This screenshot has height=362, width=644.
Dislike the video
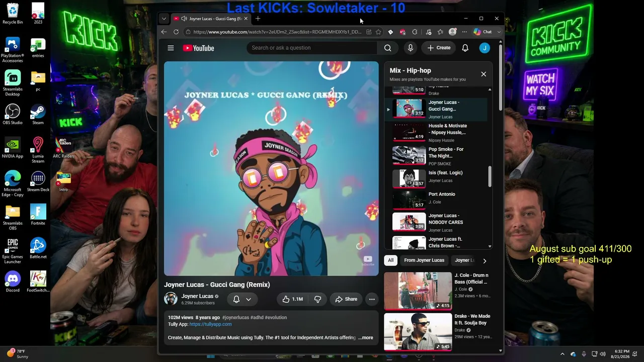coord(317,299)
